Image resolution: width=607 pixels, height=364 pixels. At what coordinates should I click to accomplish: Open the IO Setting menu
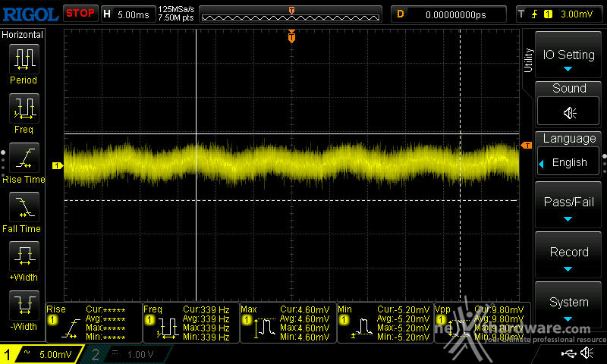[x=568, y=55]
